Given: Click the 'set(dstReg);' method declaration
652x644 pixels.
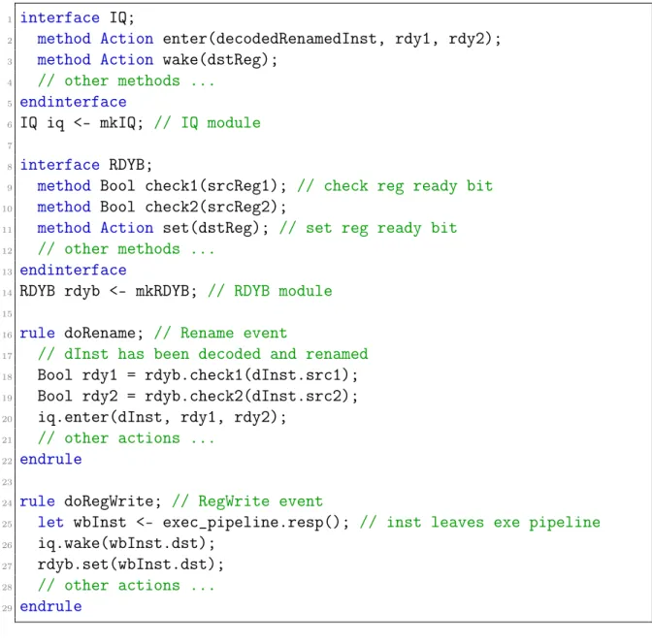Looking at the screenshot, I should pyautogui.click(x=215, y=228).
